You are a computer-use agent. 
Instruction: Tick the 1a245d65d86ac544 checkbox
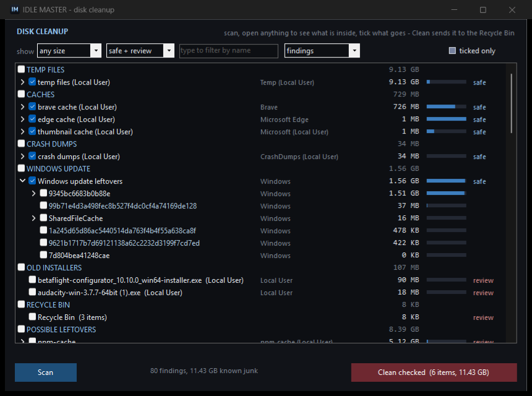tap(43, 230)
